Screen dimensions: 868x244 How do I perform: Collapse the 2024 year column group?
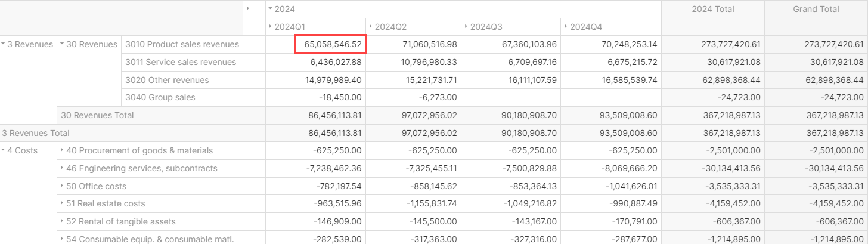click(x=270, y=9)
